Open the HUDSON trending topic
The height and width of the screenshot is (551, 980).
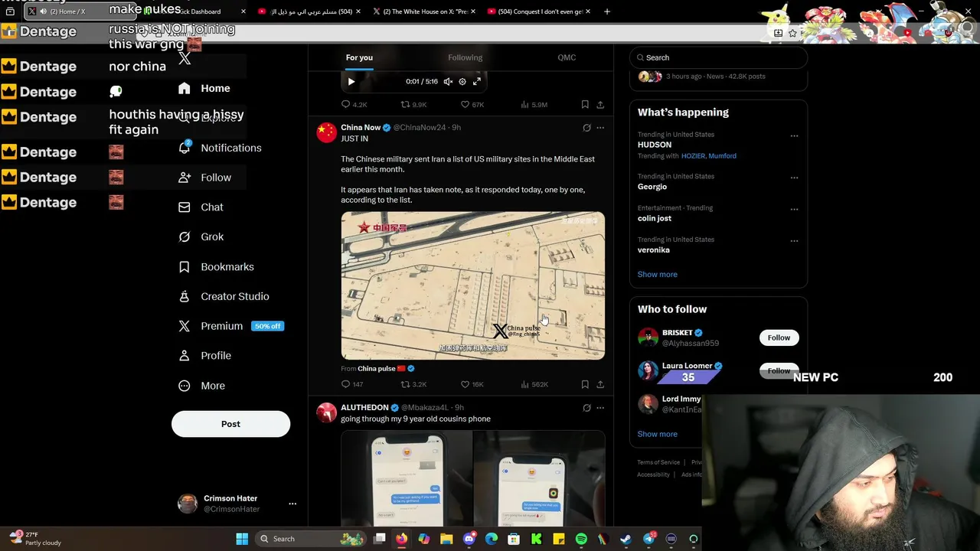655,145
